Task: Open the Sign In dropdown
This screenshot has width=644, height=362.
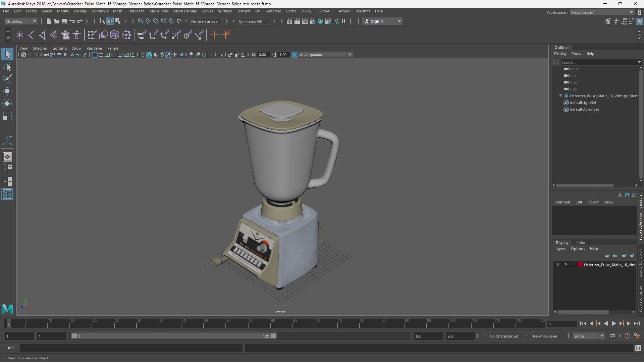Action: (x=383, y=21)
